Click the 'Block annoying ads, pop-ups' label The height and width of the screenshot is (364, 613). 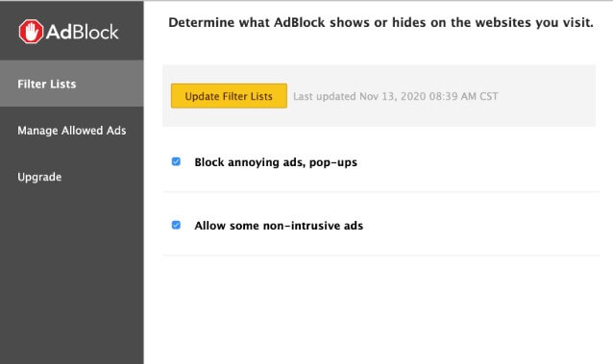276,162
